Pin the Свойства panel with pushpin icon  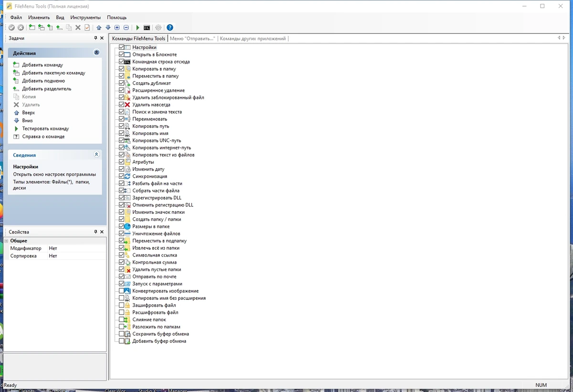[95, 232]
